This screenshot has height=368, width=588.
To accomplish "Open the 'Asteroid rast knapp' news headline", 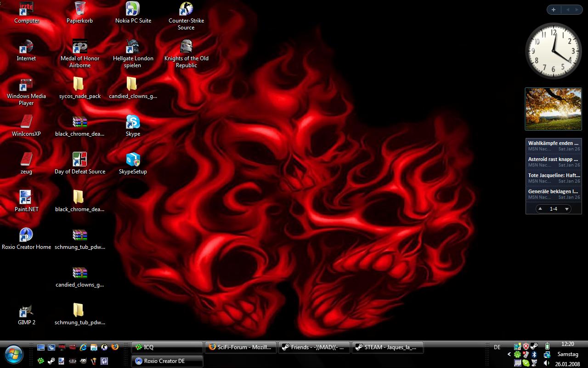I will coord(553,159).
